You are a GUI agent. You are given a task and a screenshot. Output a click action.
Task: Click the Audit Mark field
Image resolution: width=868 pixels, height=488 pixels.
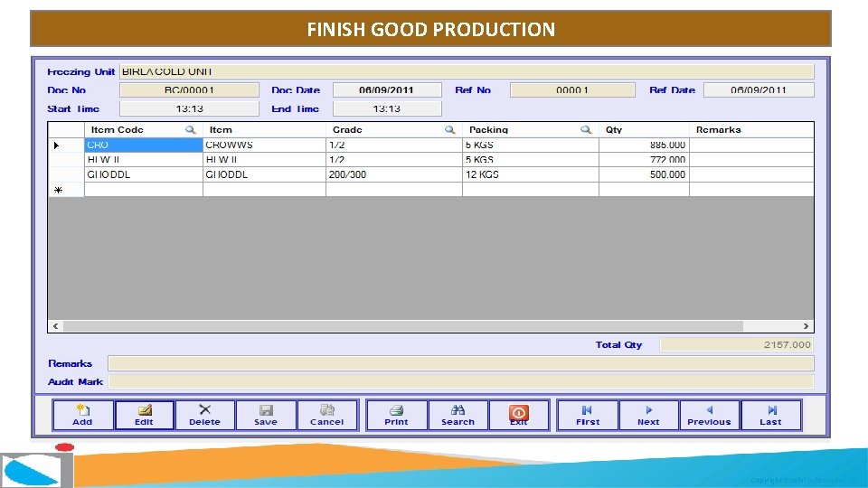[460, 381]
